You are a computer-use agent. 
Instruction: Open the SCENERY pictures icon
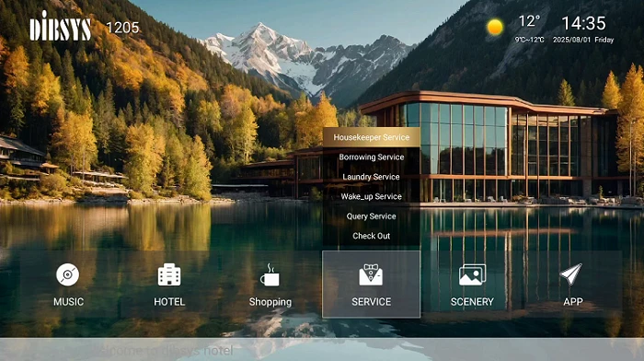click(x=472, y=274)
